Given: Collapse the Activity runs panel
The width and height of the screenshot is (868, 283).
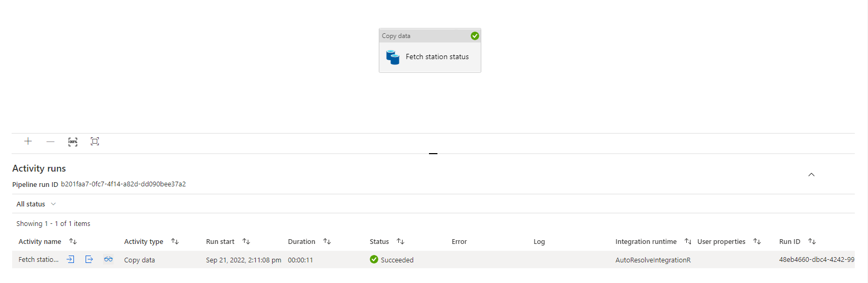Looking at the screenshot, I should tap(811, 175).
